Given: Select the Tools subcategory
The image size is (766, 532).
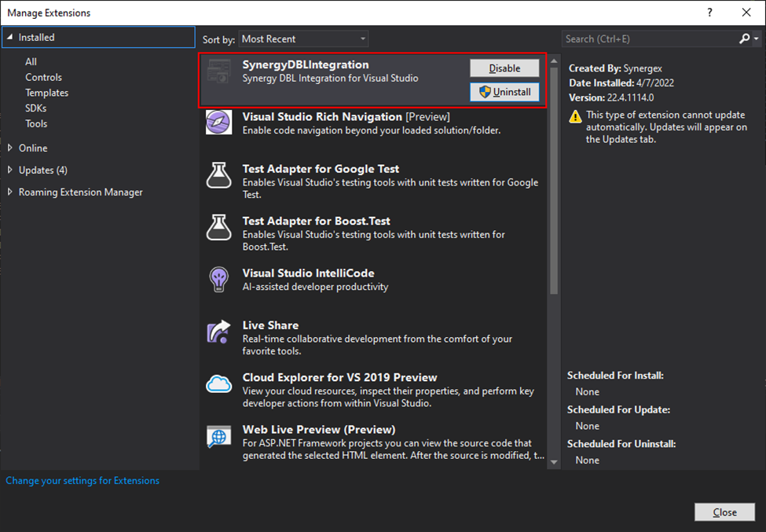Looking at the screenshot, I should point(36,123).
